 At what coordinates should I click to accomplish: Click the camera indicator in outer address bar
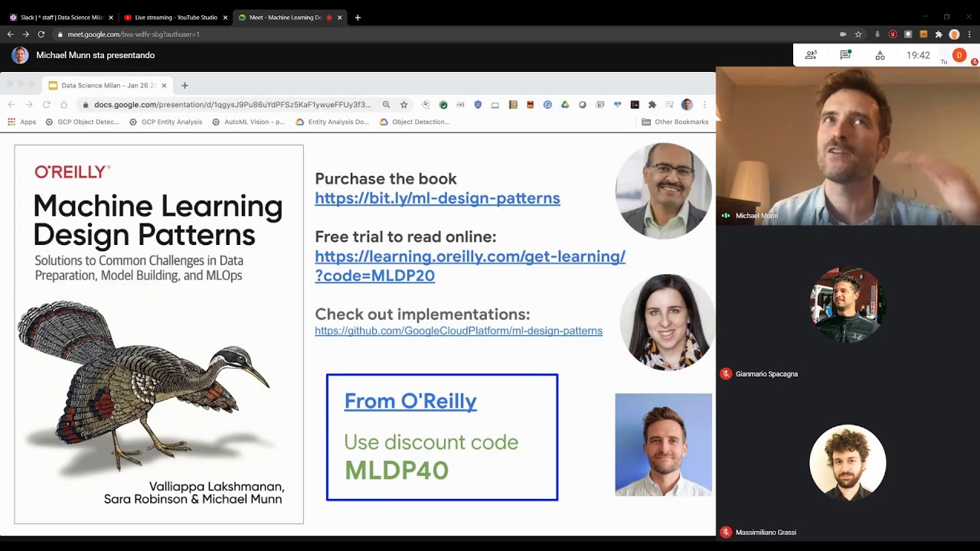(x=843, y=34)
